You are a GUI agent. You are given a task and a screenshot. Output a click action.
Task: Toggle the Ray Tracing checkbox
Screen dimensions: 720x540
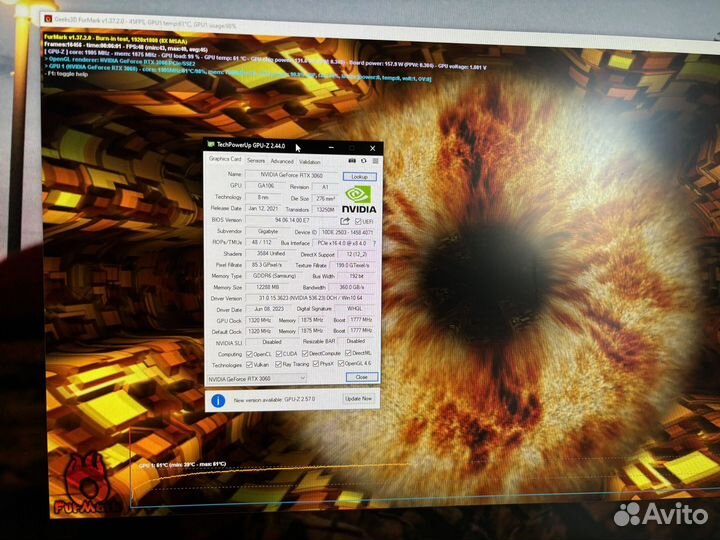pos(278,364)
